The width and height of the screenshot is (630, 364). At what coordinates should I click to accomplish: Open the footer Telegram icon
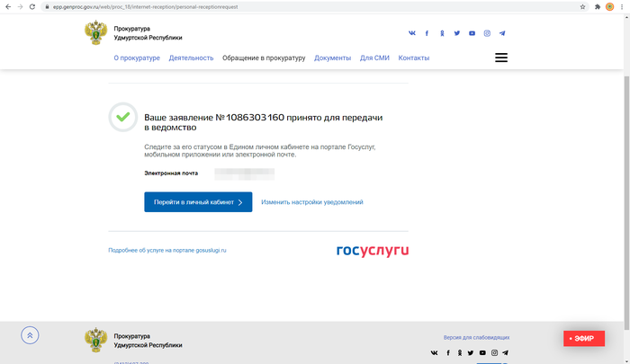[x=506, y=352]
